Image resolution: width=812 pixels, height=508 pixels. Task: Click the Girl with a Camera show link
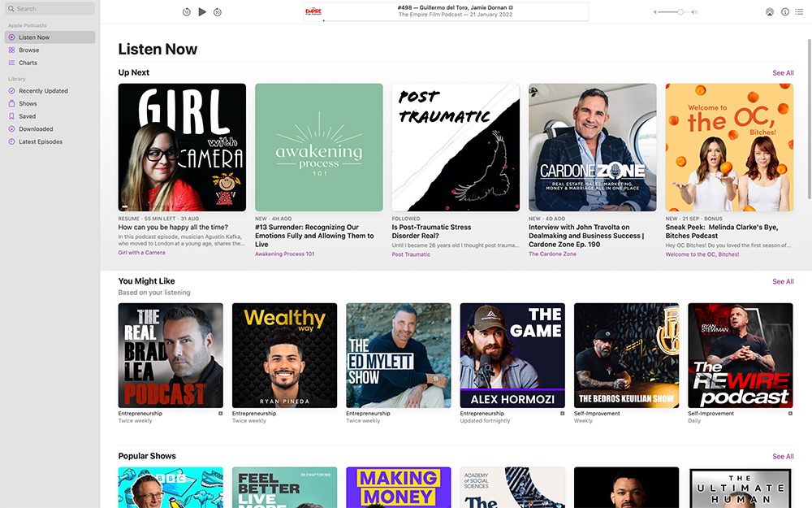tap(141, 253)
